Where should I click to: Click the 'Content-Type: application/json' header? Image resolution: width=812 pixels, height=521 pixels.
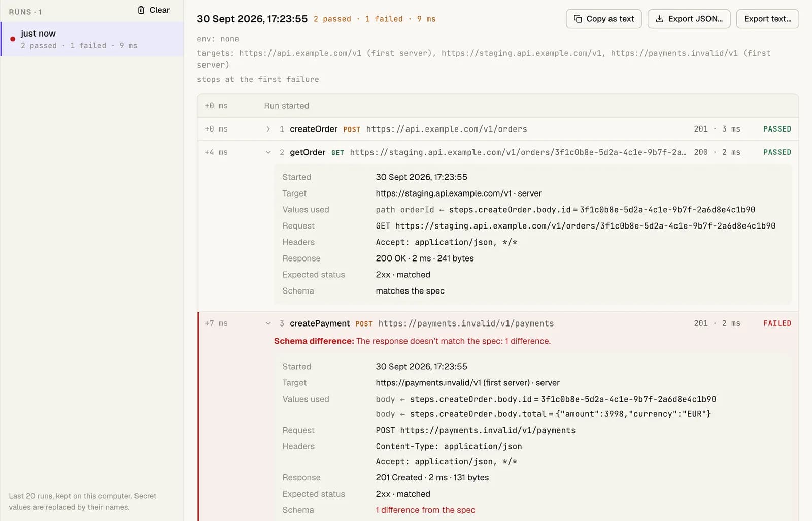(x=449, y=446)
